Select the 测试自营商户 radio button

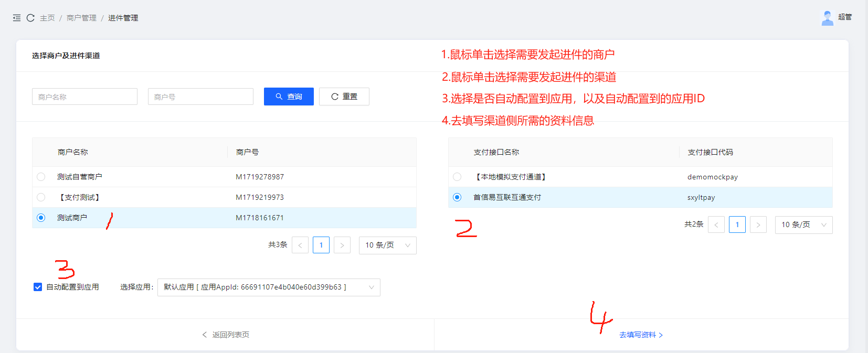point(41,177)
